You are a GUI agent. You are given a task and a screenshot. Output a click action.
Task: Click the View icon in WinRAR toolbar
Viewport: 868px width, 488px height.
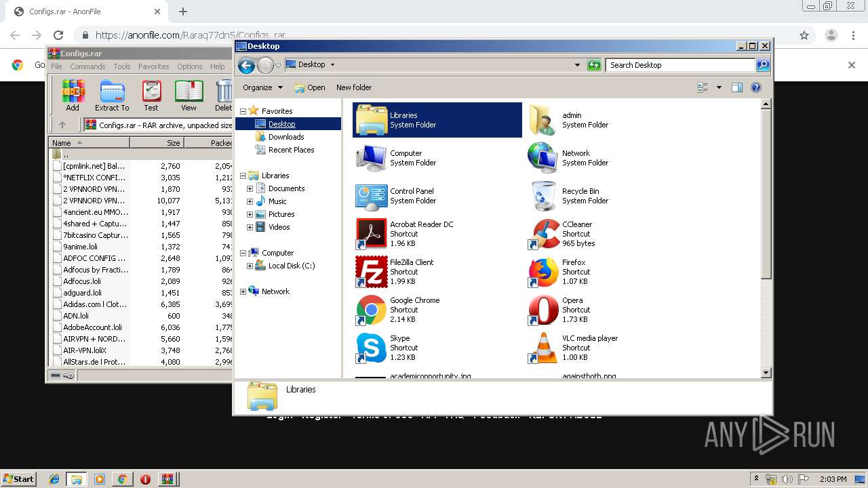[189, 95]
